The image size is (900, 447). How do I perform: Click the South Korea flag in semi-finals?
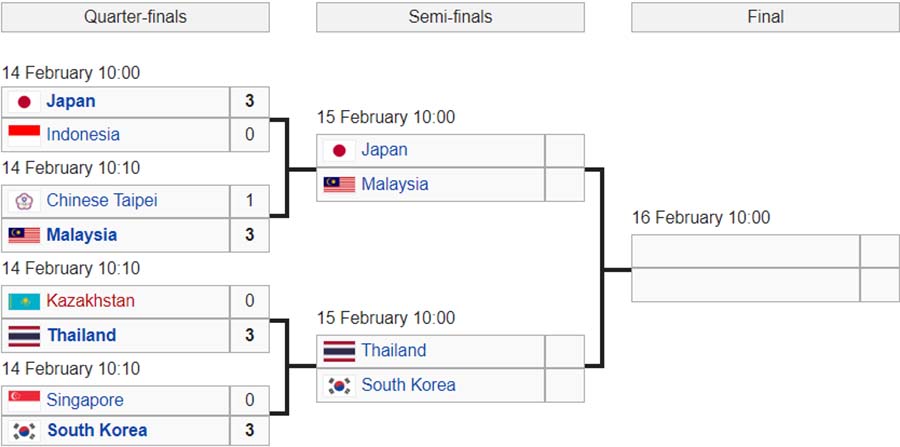click(x=339, y=386)
